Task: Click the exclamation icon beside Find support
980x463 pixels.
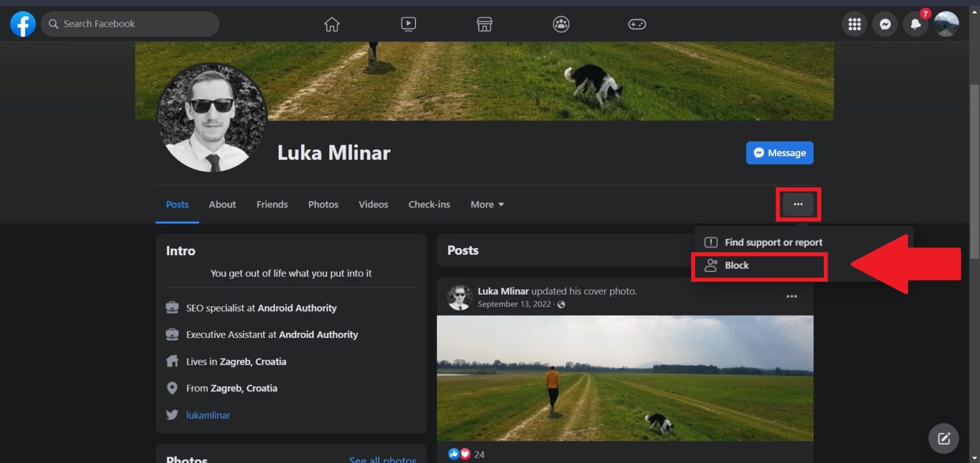Action: click(711, 242)
